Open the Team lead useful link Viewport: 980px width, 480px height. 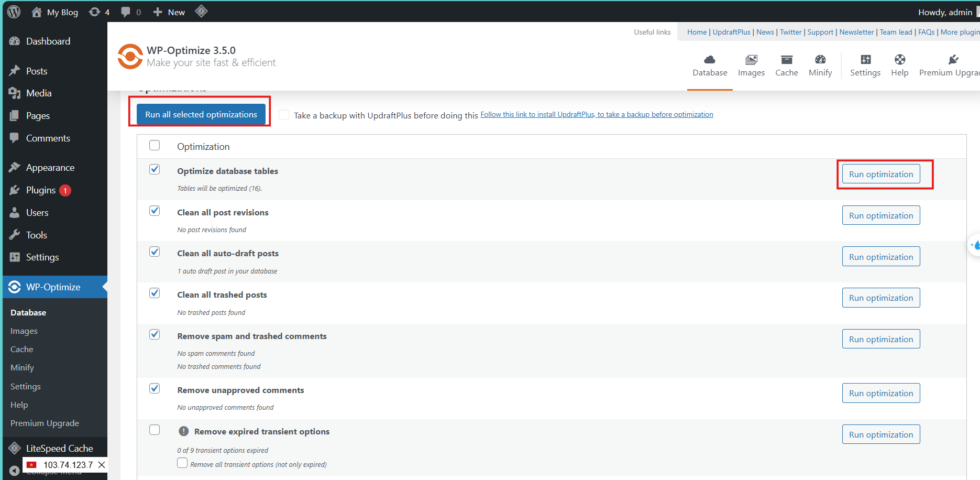tap(896, 32)
